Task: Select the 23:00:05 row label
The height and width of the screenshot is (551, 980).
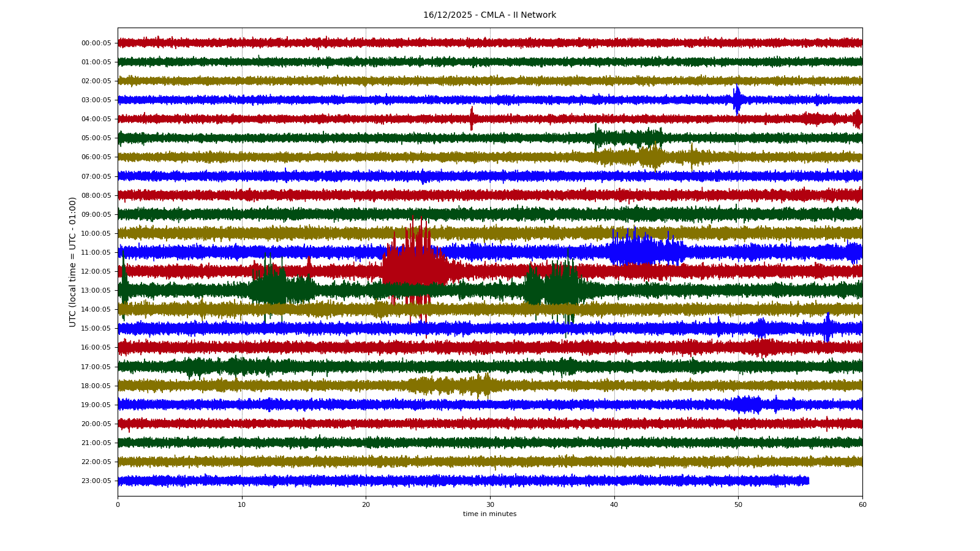Action: click(x=96, y=481)
